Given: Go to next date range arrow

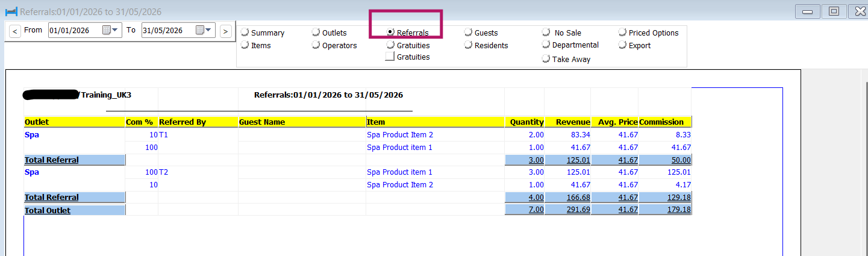Looking at the screenshot, I should [225, 30].
